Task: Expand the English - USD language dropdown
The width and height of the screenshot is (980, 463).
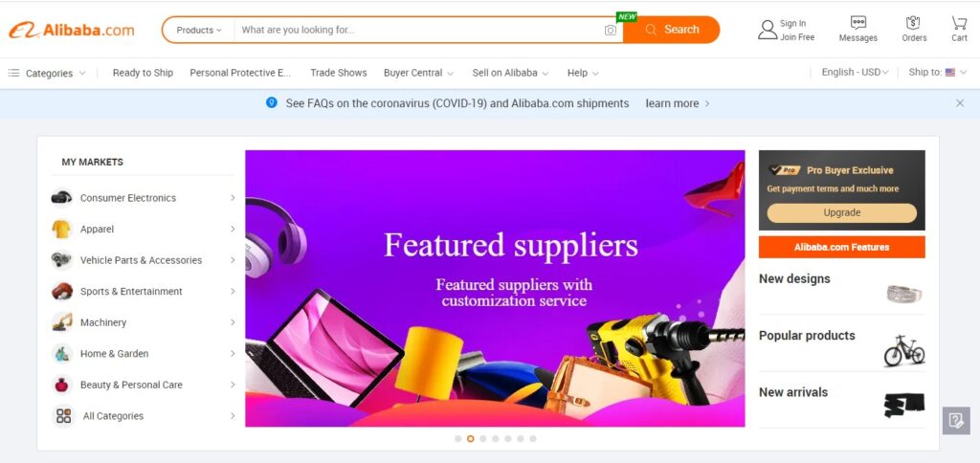Action: 855,73
